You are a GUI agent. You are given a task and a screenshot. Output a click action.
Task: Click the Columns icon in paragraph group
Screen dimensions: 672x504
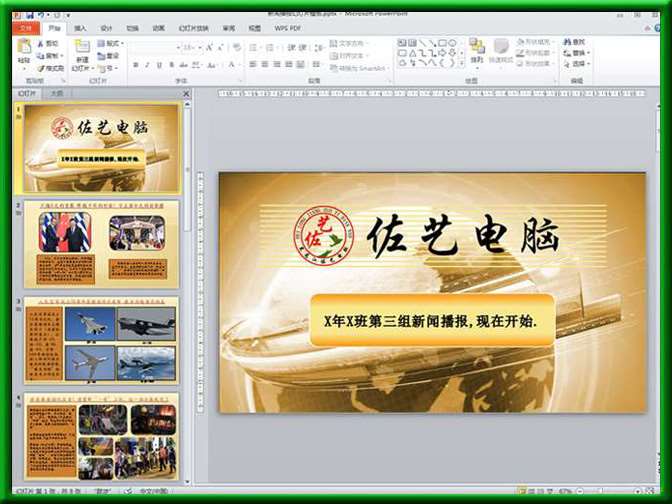tap(317, 64)
